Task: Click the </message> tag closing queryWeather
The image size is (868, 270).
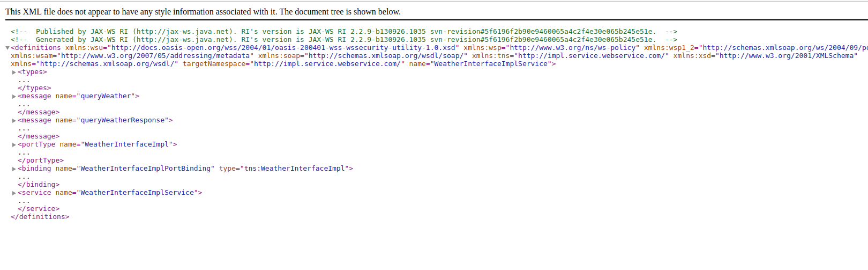Action: pyautogui.click(x=39, y=112)
